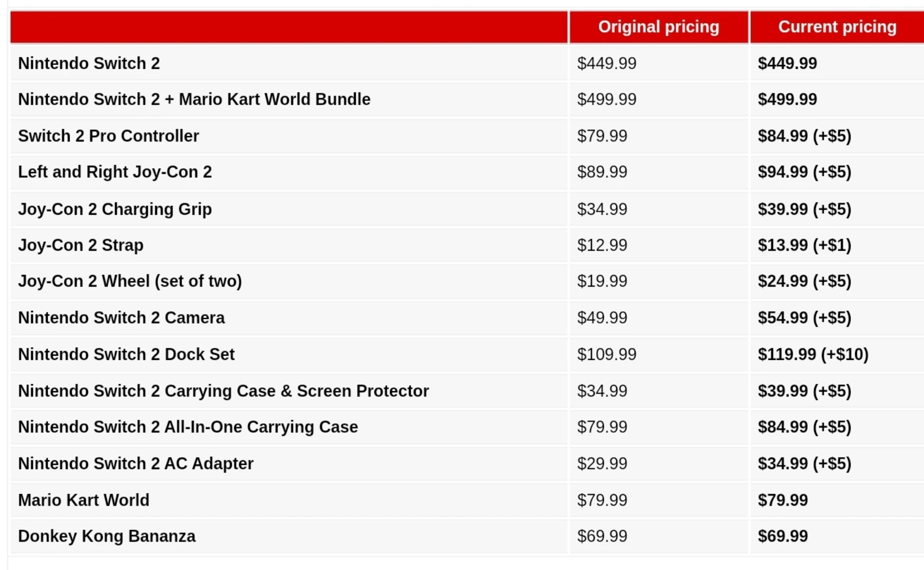The width and height of the screenshot is (924, 570).
Task: Click the $12.99 original price cell
Action: (x=602, y=245)
